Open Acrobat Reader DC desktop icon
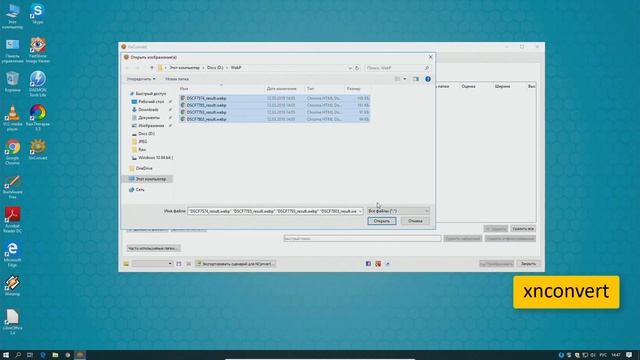This screenshot has width=640, height=360. click(12, 220)
